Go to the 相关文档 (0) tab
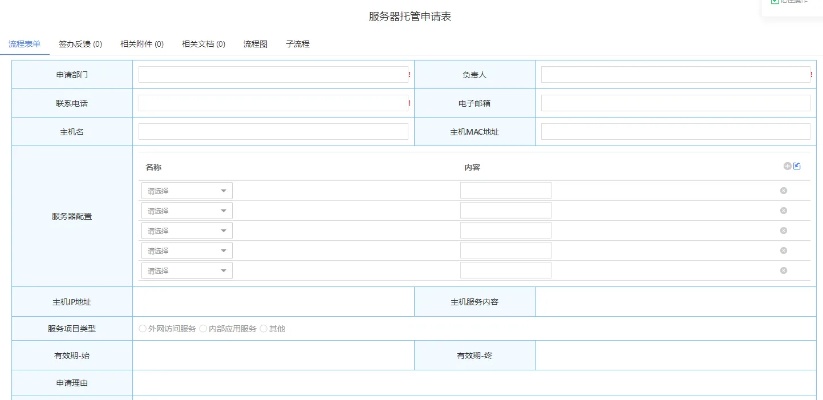 [x=204, y=44]
